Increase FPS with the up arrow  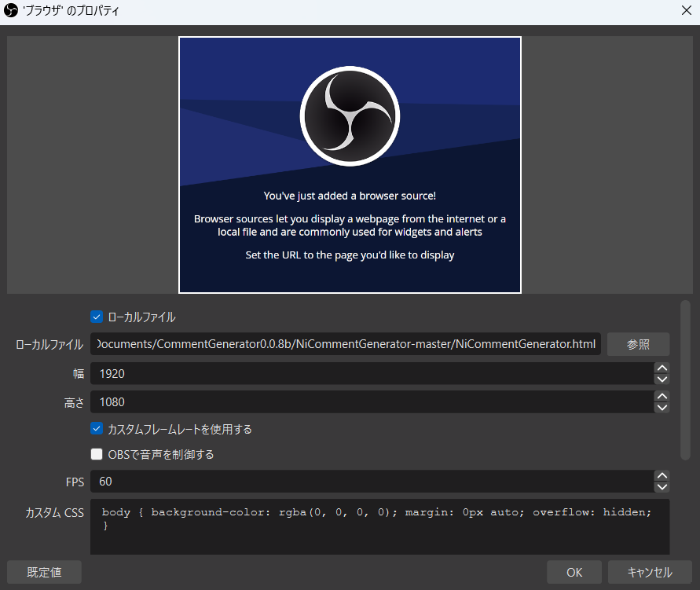click(662, 476)
